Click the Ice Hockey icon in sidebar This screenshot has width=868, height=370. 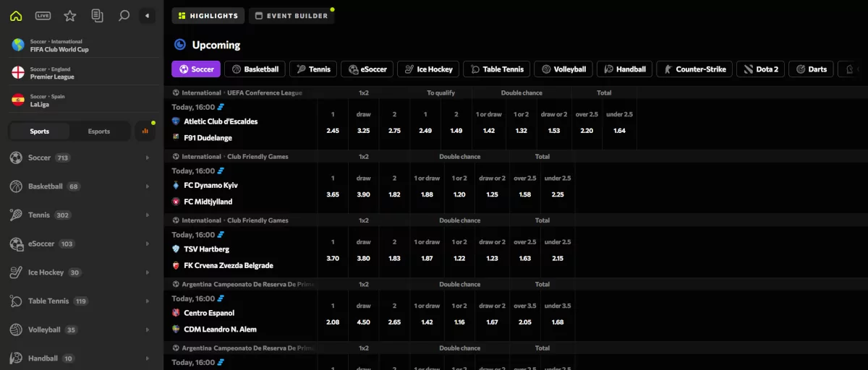16,272
